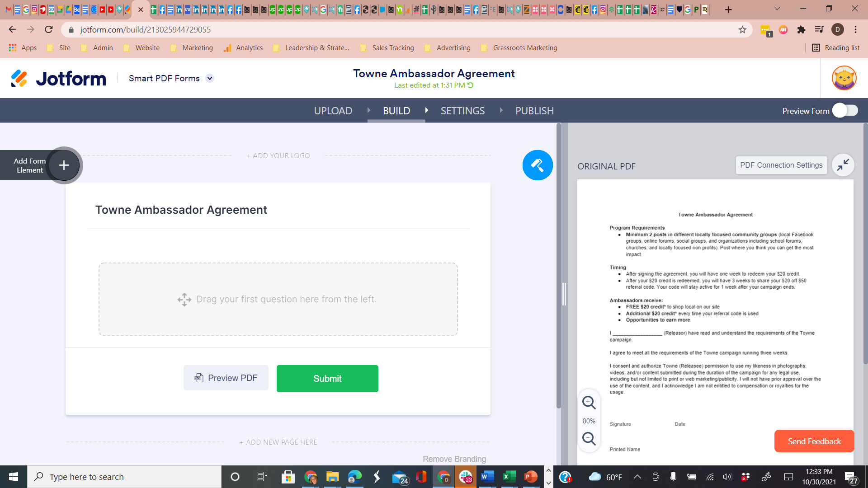Open your Jotform account avatar menu
The width and height of the screenshot is (868, 488).
844,78
